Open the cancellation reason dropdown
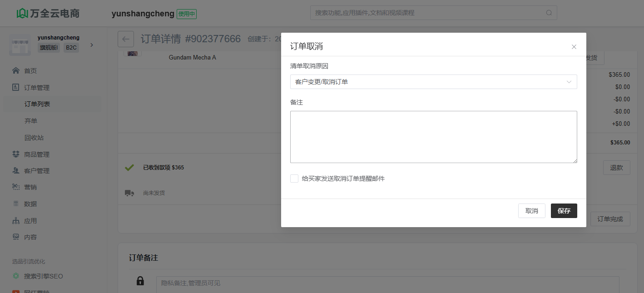This screenshot has height=293, width=644. 433,82
